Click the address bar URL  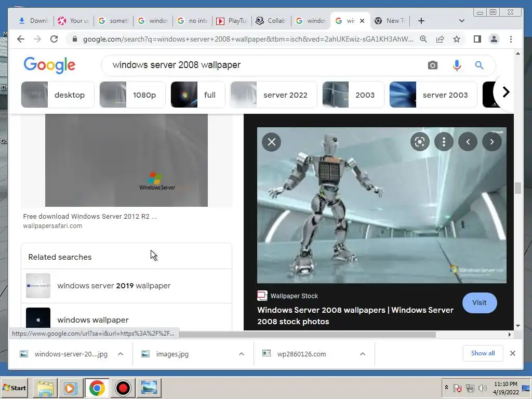pos(248,39)
